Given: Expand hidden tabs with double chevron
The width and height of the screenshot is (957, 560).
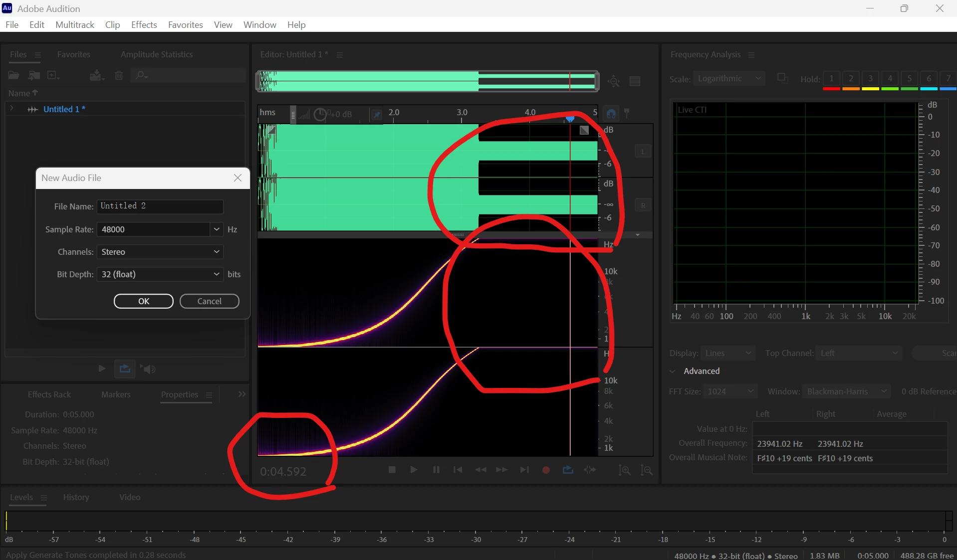Looking at the screenshot, I should coord(242,394).
